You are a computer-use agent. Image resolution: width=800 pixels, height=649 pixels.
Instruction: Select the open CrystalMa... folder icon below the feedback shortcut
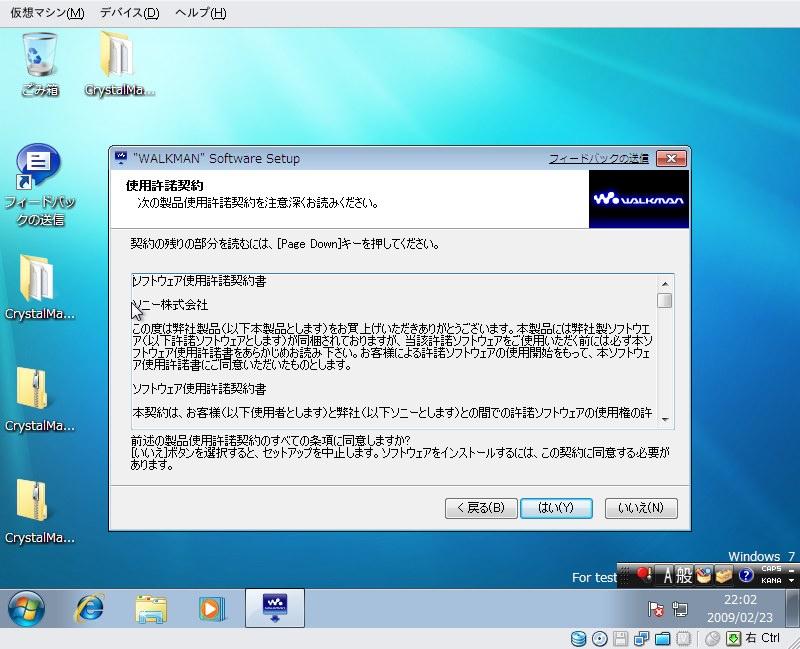[x=39, y=287]
